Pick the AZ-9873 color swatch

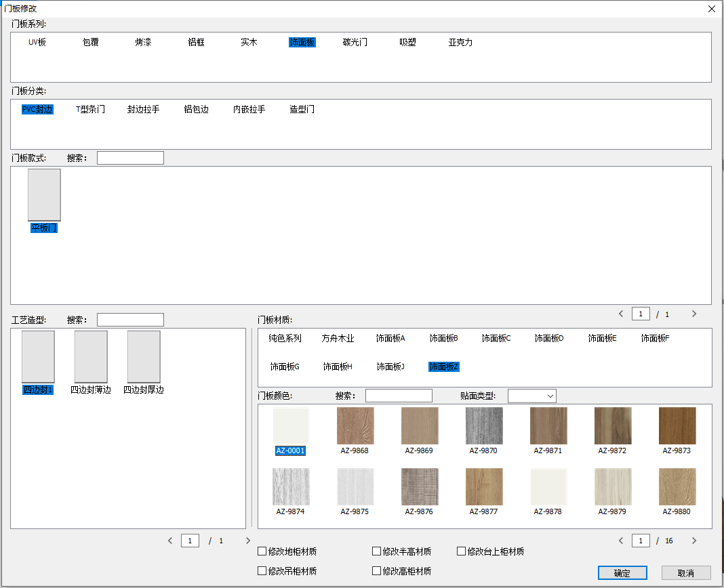click(677, 425)
